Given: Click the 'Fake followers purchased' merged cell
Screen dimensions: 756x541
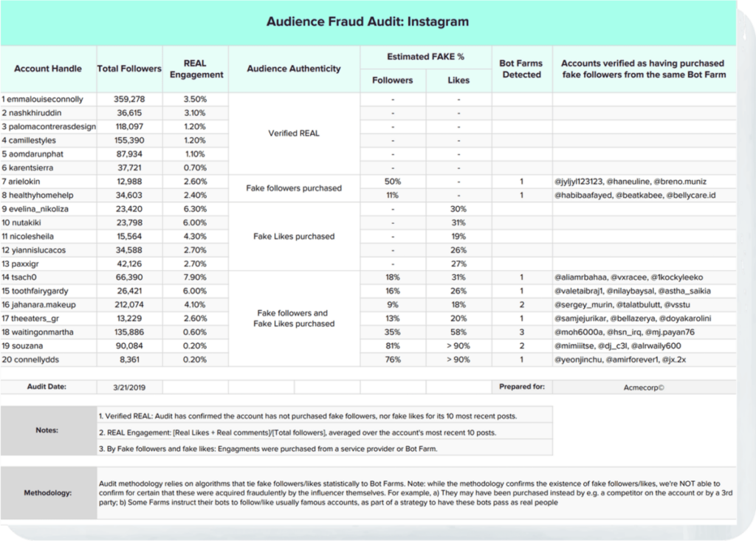Looking at the screenshot, I should [294, 188].
